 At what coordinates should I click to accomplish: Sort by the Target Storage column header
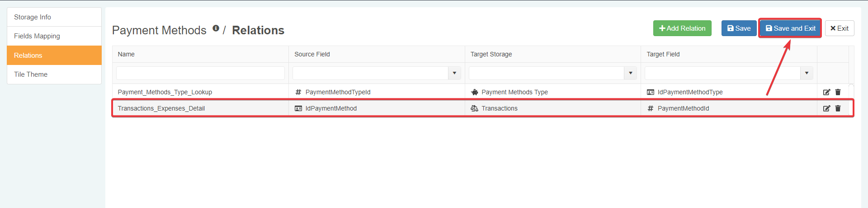[491, 54]
